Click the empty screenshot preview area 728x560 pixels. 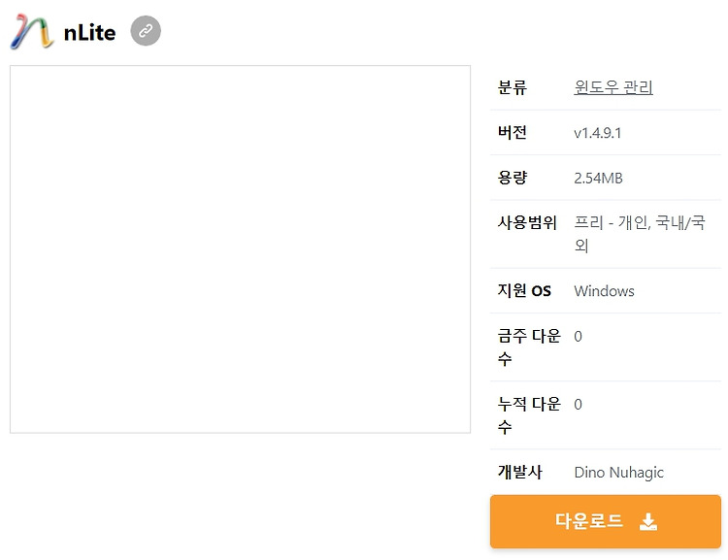(x=240, y=249)
